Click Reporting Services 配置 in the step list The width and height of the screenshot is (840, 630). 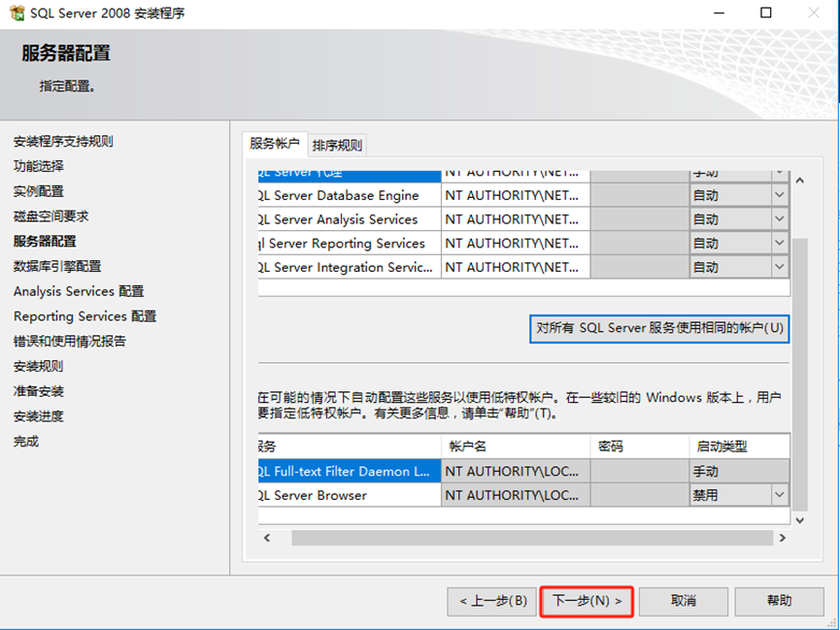coord(85,316)
